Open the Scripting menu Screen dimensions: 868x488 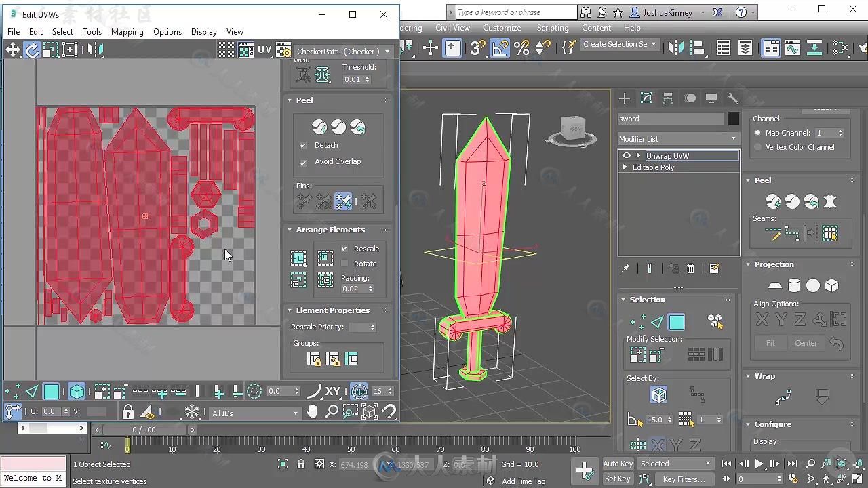[553, 28]
